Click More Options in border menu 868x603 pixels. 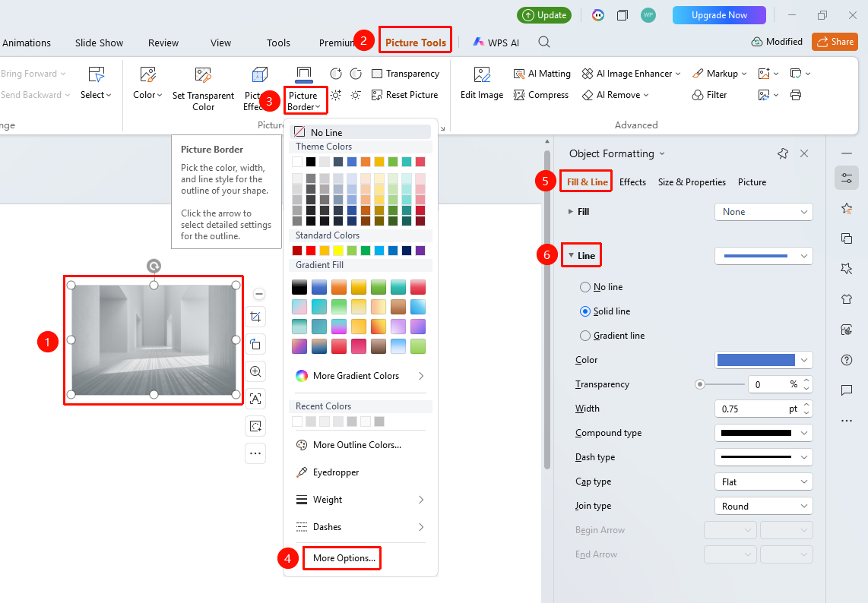(344, 558)
